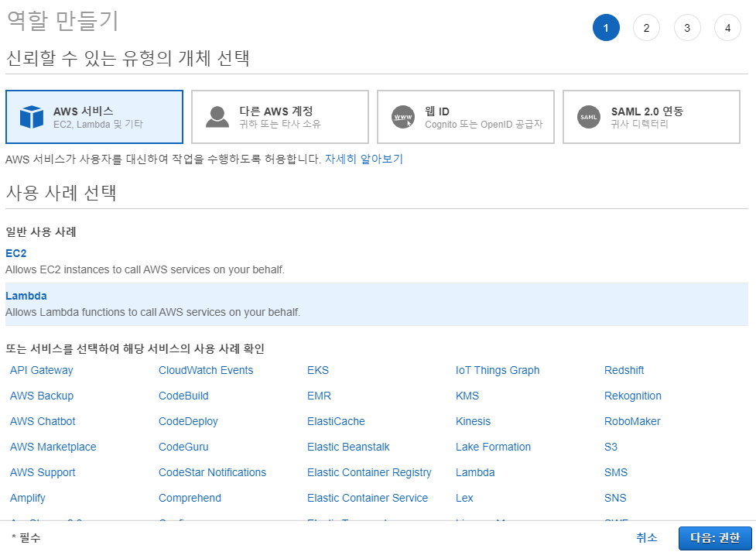Select IoT Things Graph service
The image size is (756, 552).
tap(498, 370)
